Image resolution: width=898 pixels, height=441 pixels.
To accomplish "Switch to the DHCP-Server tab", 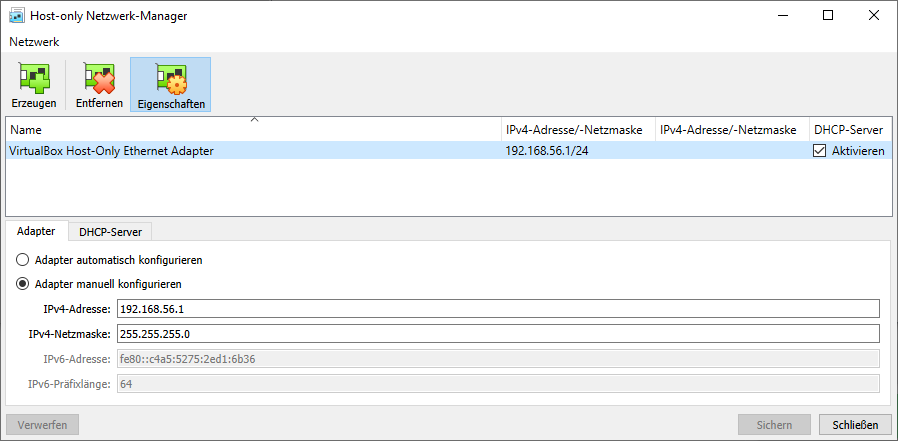I will (x=111, y=232).
